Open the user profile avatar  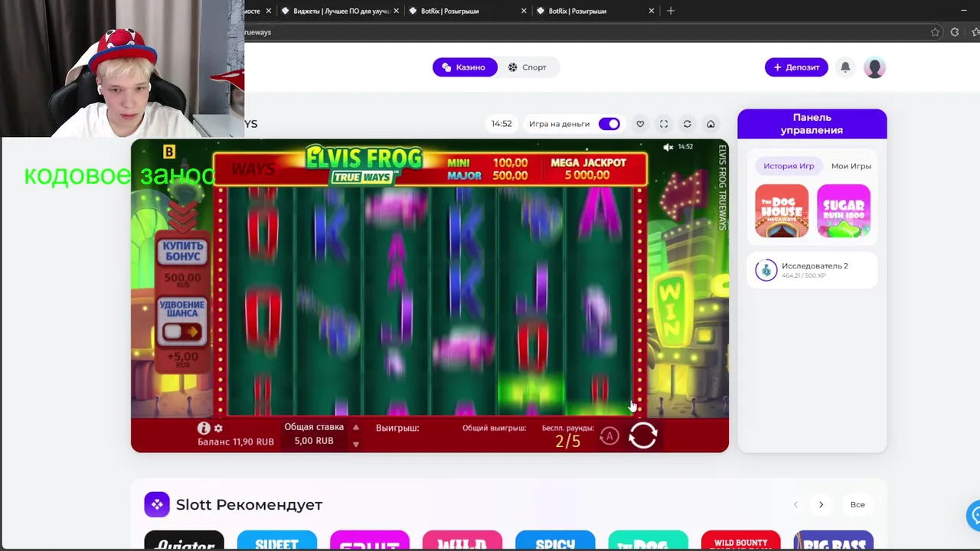pos(874,67)
